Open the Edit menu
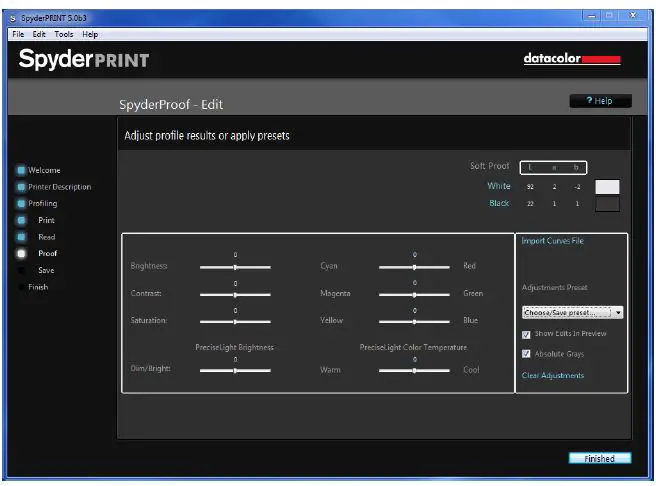This screenshot has width=656, height=486. click(x=39, y=34)
